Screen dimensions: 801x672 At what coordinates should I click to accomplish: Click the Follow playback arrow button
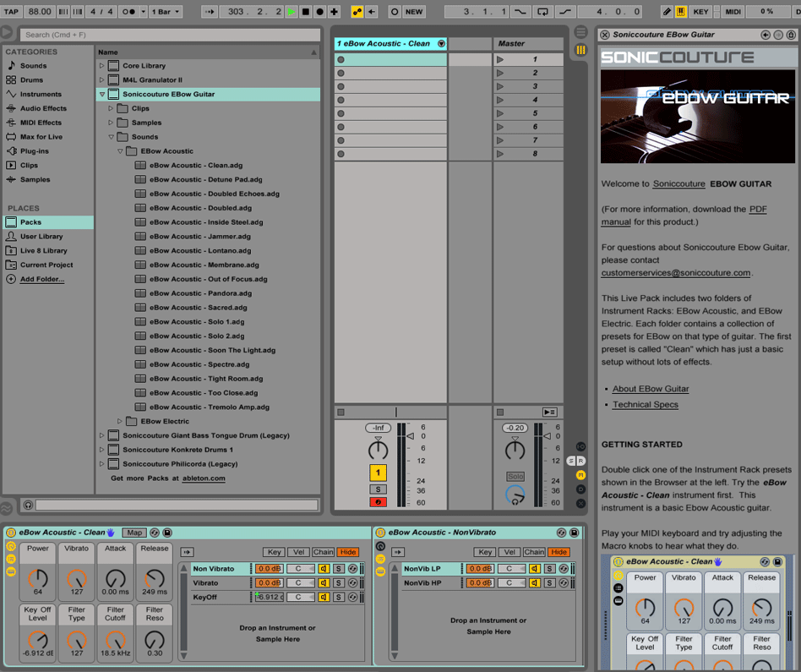[x=209, y=12]
